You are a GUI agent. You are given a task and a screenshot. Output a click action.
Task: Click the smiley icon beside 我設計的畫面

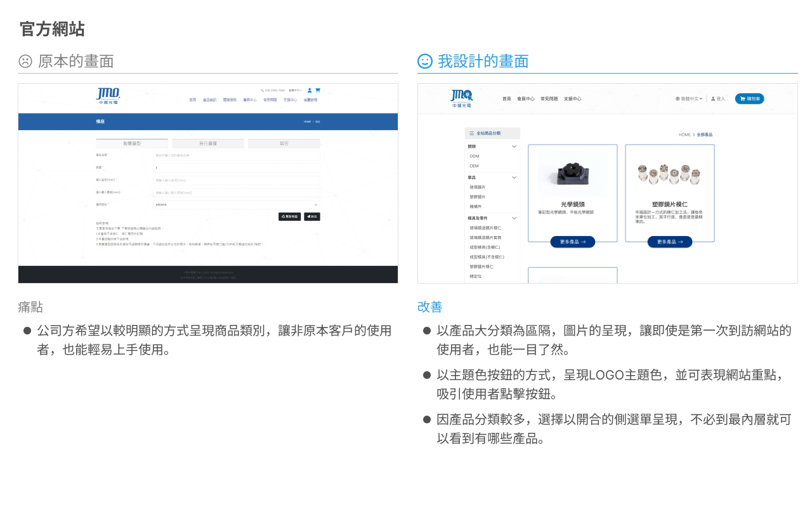(424, 62)
